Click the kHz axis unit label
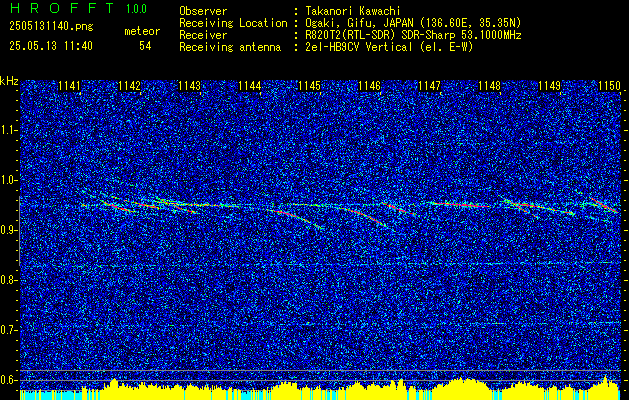Viewport: 629px width, 400px height. coord(9,81)
